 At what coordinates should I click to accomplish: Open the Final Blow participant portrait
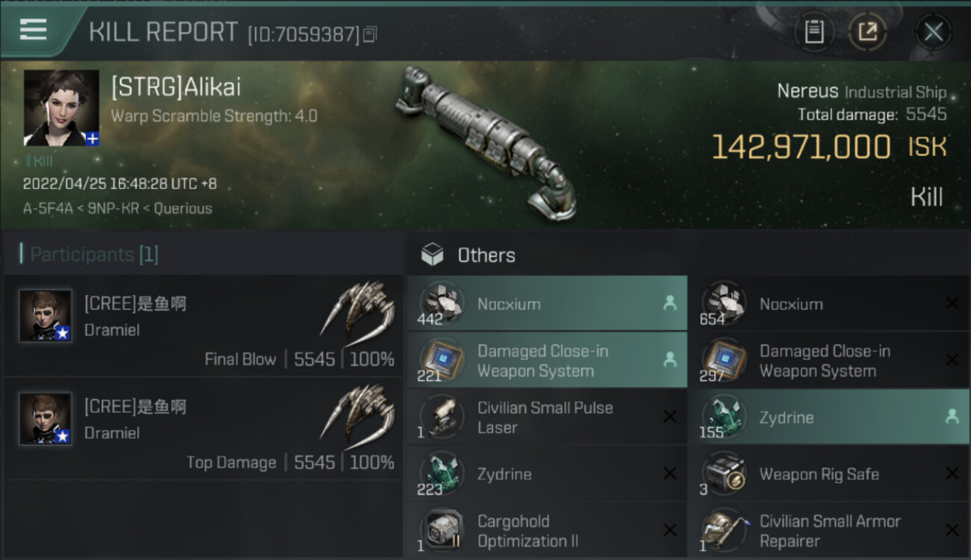[46, 316]
